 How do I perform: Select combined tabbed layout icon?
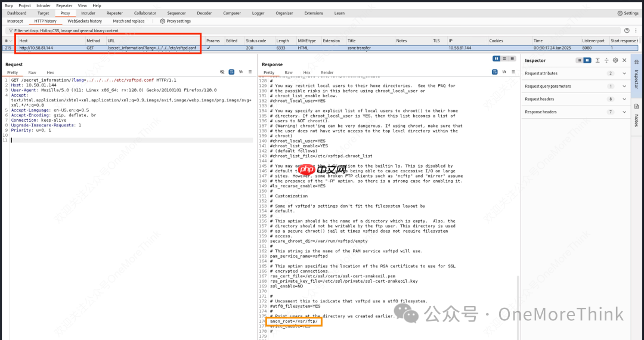[512, 58]
